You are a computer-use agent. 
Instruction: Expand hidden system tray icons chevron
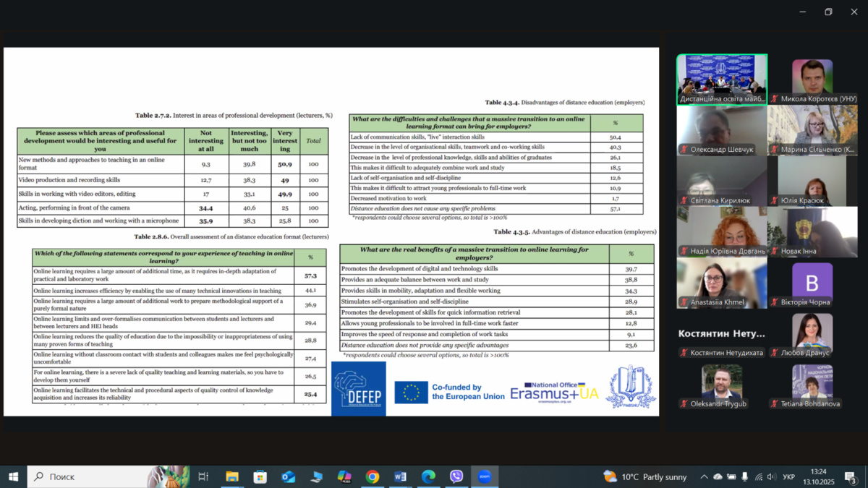tap(704, 477)
